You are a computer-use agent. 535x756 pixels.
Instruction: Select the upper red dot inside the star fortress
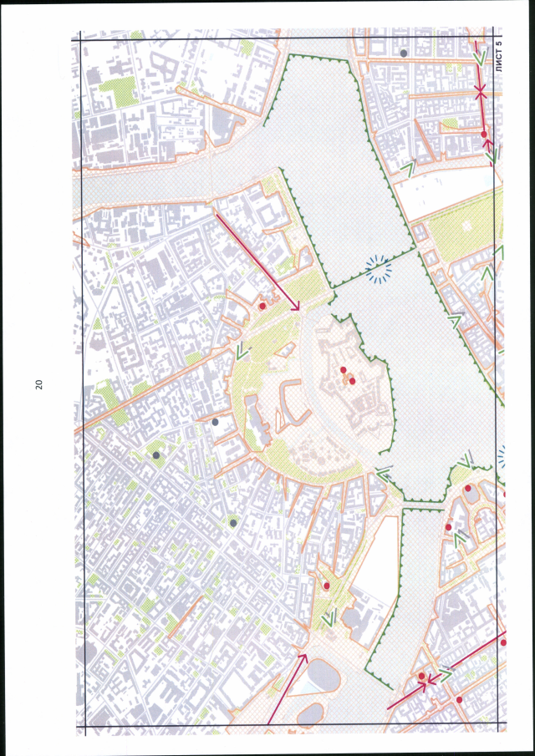pos(344,370)
